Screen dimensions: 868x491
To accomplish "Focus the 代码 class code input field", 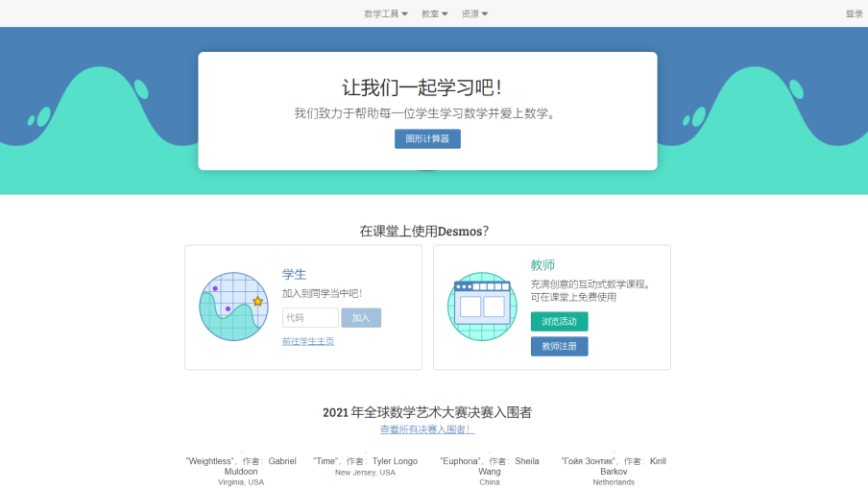I will point(310,317).
